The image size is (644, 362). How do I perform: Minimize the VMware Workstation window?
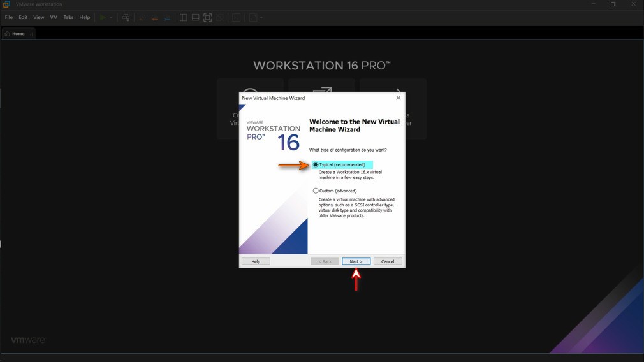594,4
